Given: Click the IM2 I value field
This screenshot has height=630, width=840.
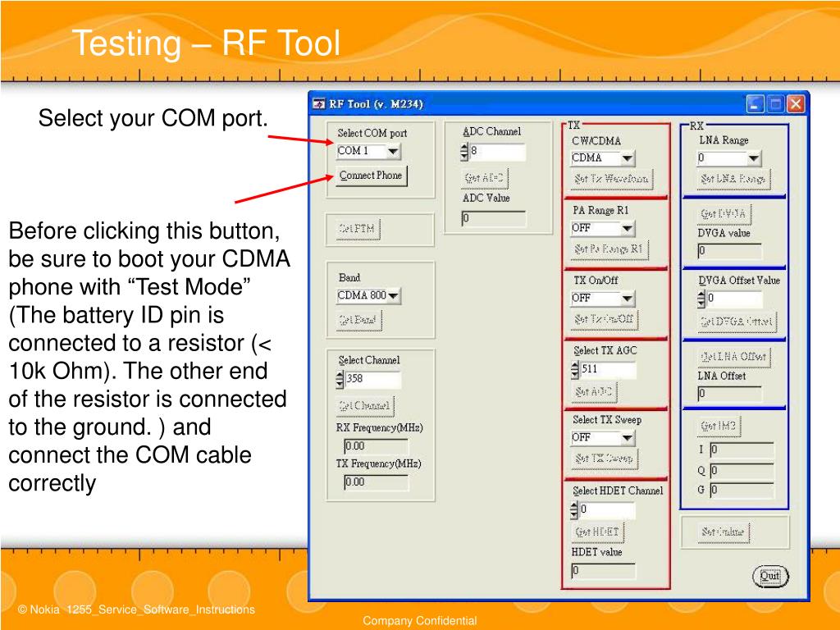Looking at the screenshot, I should pos(742,450).
